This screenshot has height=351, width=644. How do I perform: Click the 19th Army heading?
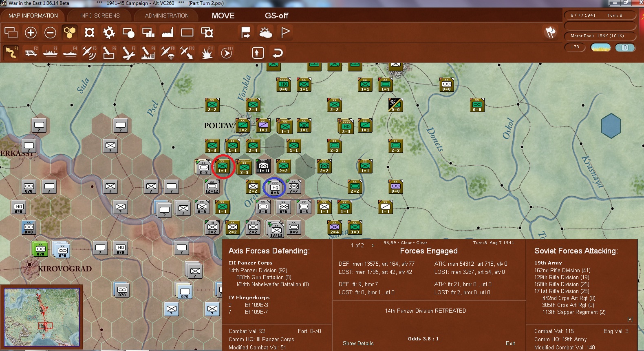pyautogui.click(x=548, y=263)
